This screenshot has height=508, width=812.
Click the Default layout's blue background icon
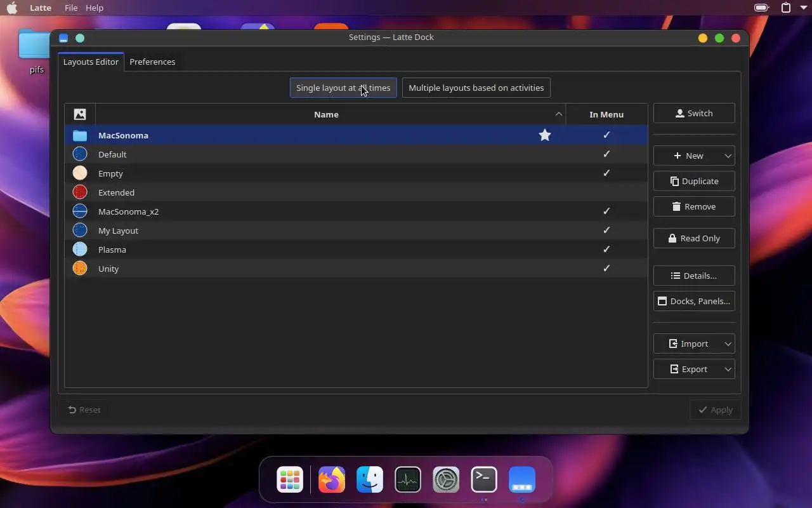pyautogui.click(x=80, y=154)
